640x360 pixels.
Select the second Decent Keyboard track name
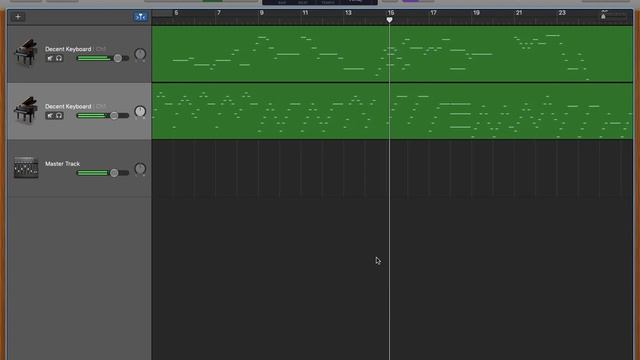click(x=68, y=106)
